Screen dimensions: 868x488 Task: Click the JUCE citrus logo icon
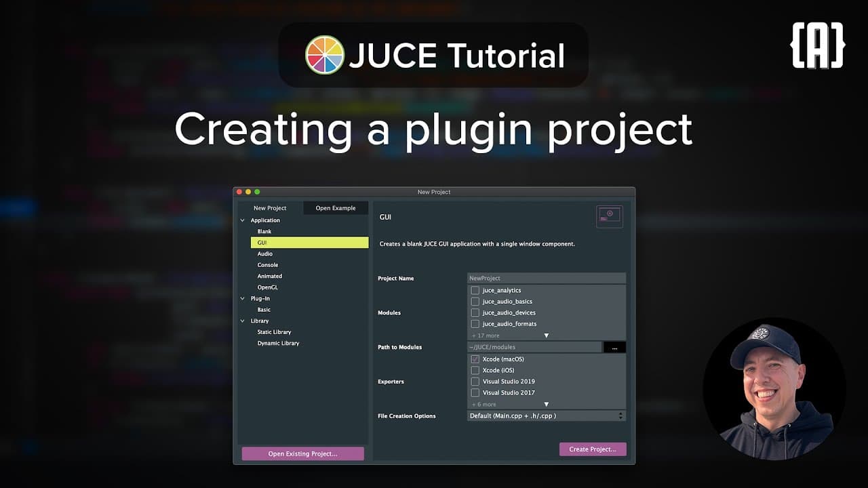click(325, 55)
